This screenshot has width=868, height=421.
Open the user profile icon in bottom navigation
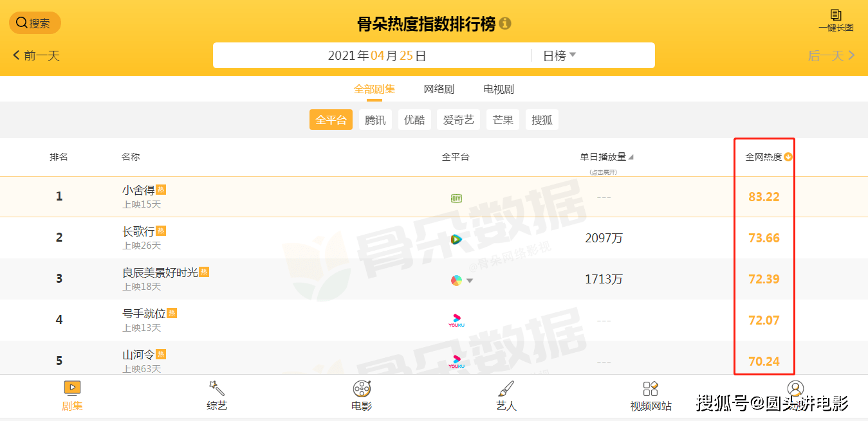pos(796,389)
